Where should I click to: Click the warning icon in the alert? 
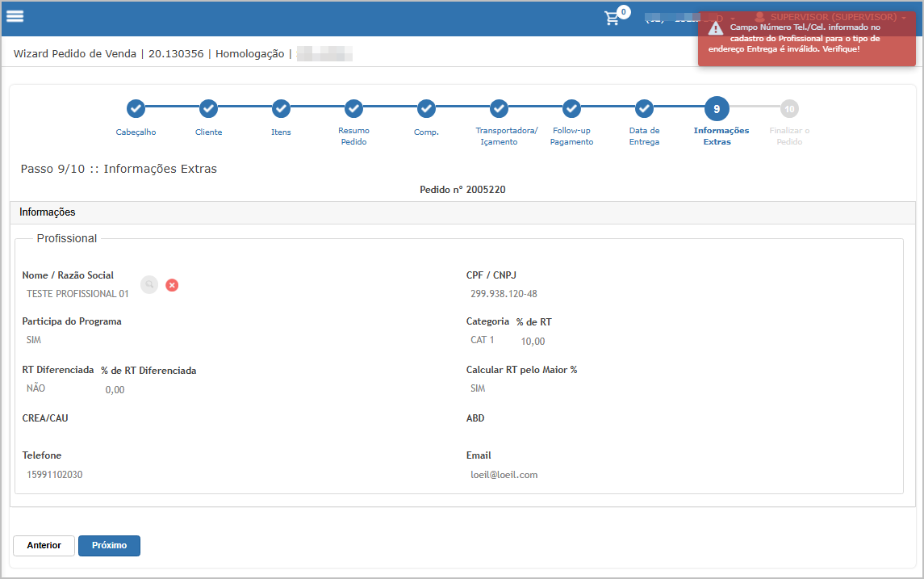(715, 28)
